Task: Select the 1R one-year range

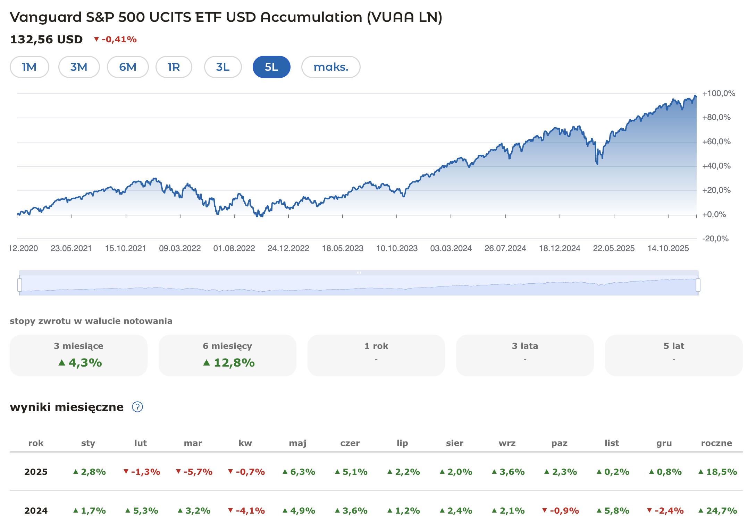Action: click(174, 67)
